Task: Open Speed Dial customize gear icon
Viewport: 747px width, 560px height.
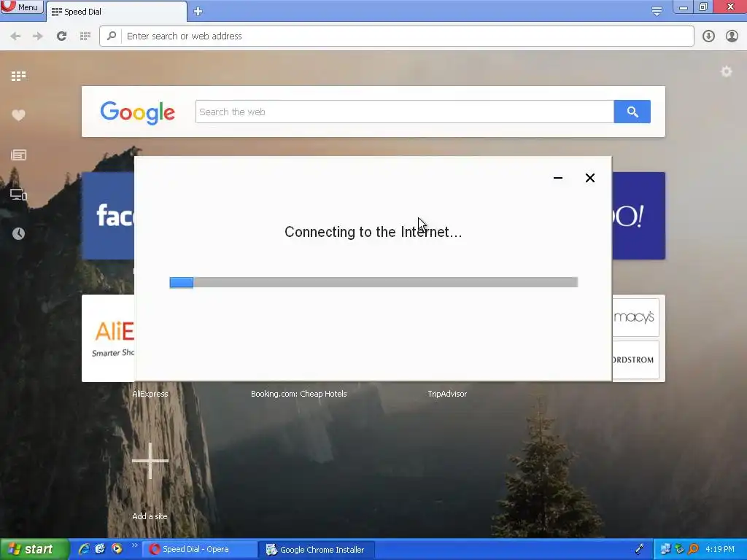Action: pos(726,71)
